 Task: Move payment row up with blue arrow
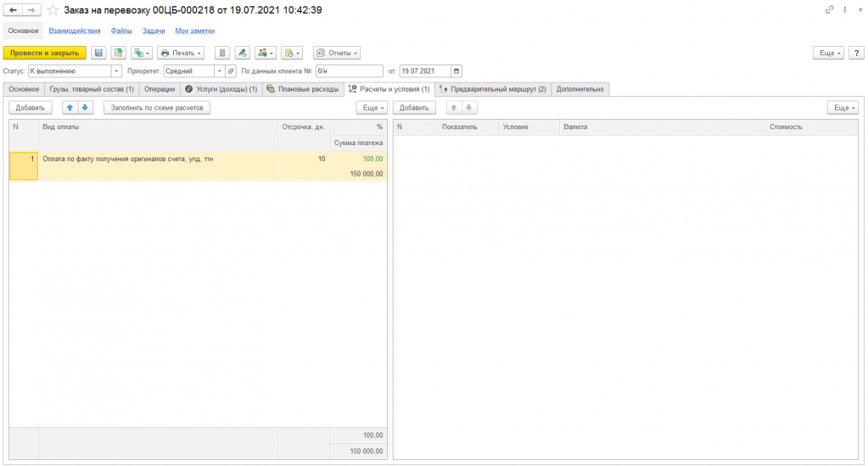[70, 108]
